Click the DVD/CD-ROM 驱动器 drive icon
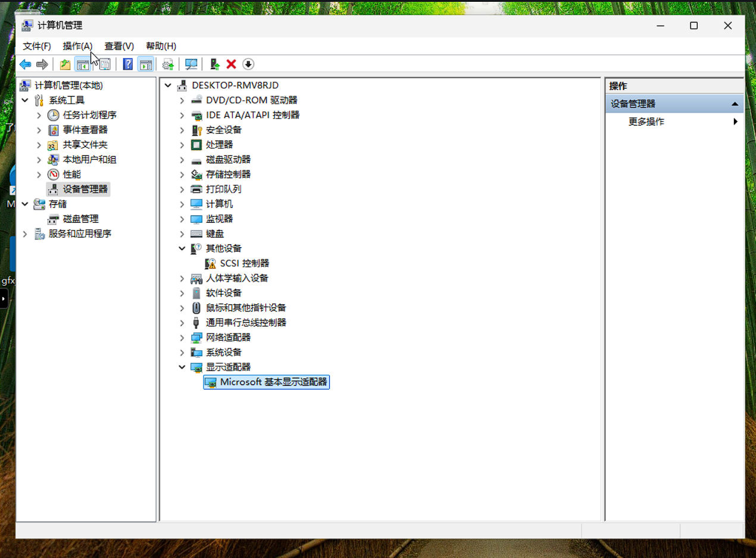This screenshot has width=756, height=558. tap(196, 100)
